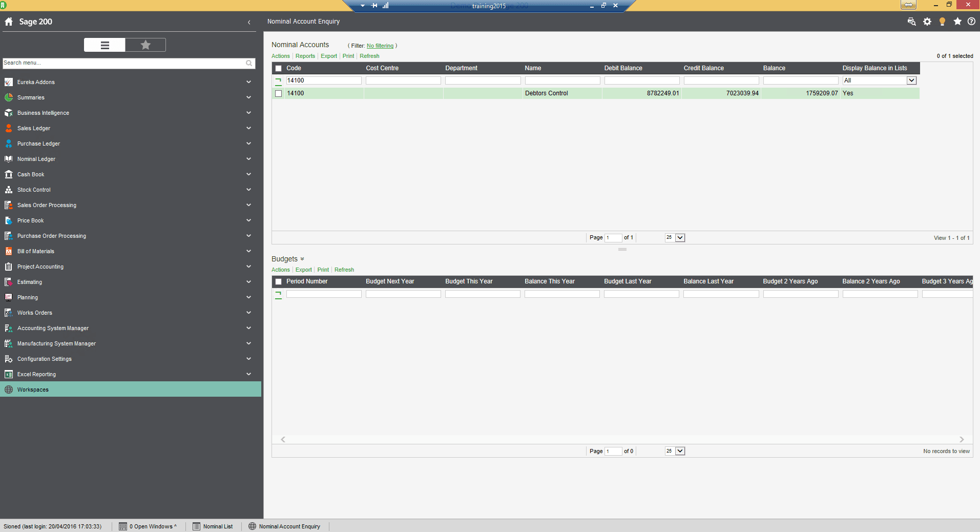This screenshot has height=532, width=980.
Task: Expand the Business Intelligence menu
Action: [248, 113]
